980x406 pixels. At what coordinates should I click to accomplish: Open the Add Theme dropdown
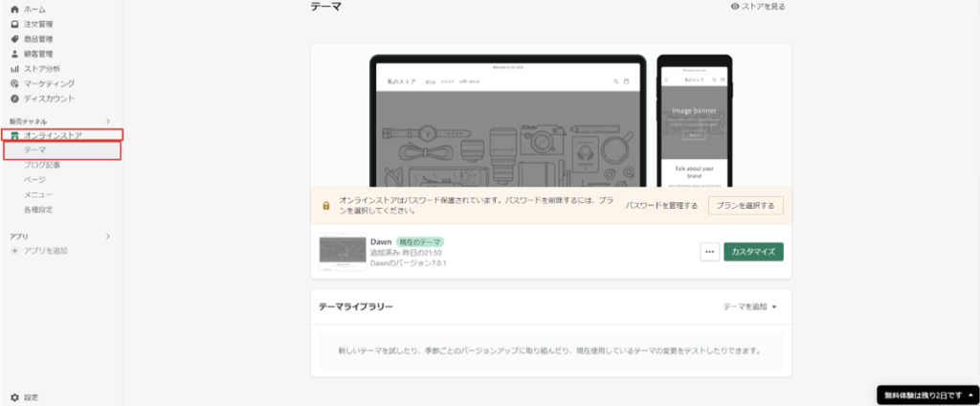[750, 306]
